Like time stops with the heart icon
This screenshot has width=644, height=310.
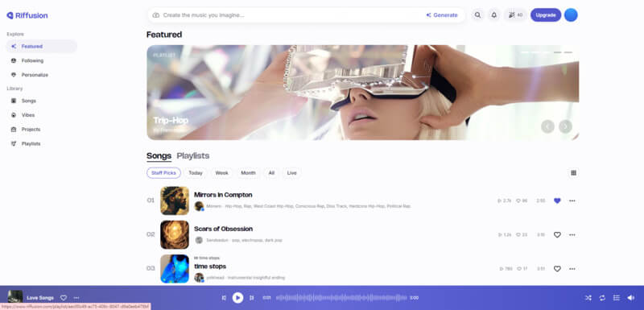[x=557, y=269]
